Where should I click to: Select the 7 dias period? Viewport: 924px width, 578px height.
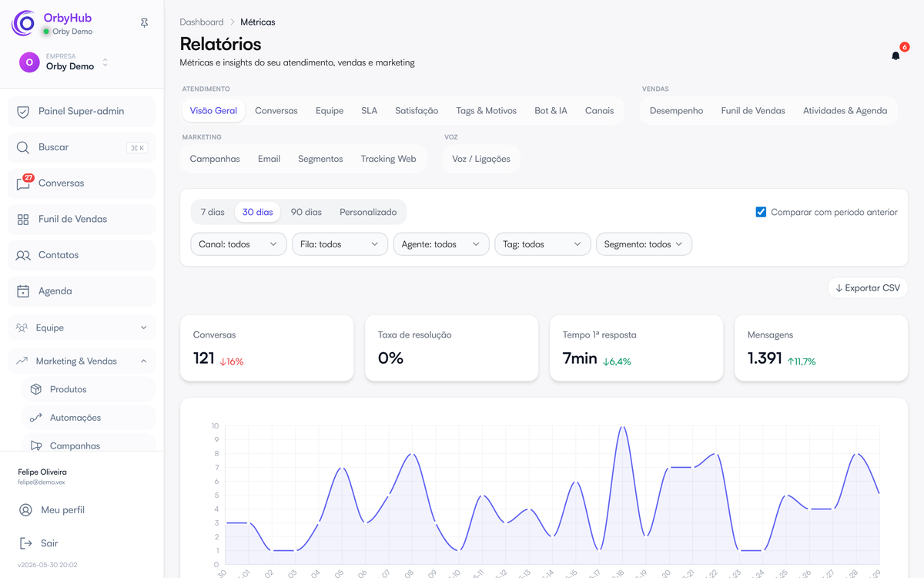point(213,212)
